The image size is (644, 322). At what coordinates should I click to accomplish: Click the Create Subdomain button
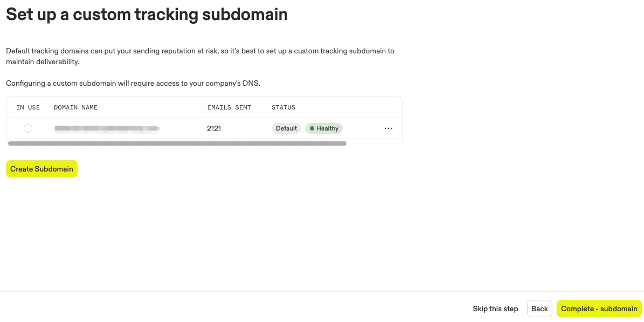(41, 169)
